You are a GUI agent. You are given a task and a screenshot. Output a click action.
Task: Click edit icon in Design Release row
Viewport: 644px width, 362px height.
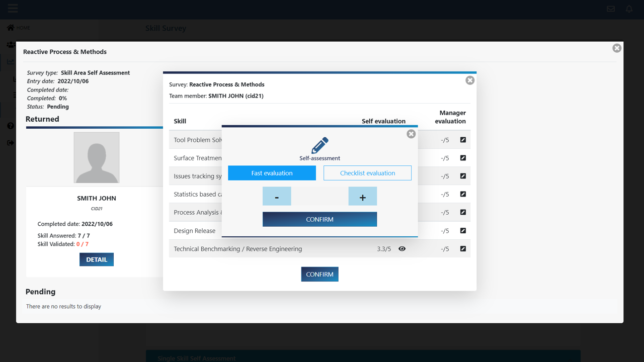(463, 231)
